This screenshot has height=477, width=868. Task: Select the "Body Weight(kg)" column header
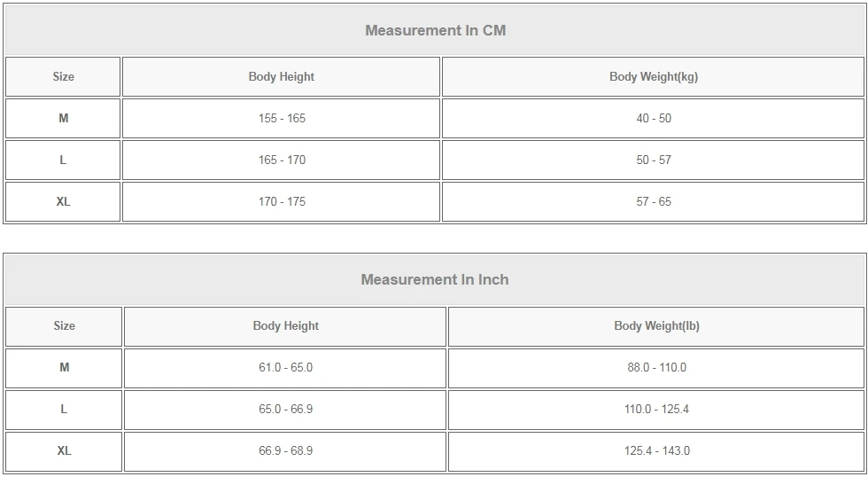pyautogui.click(x=654, y=76)
